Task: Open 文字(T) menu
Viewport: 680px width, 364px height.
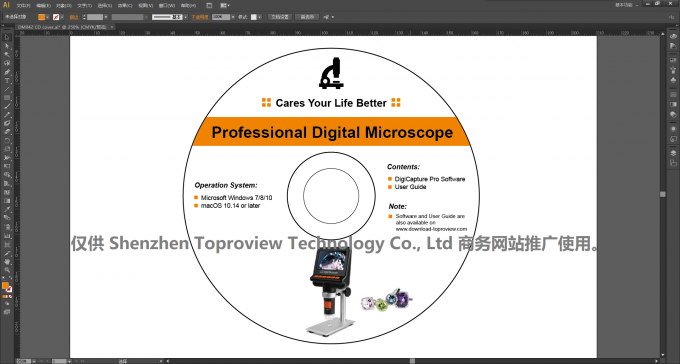Action: point(84,6)
